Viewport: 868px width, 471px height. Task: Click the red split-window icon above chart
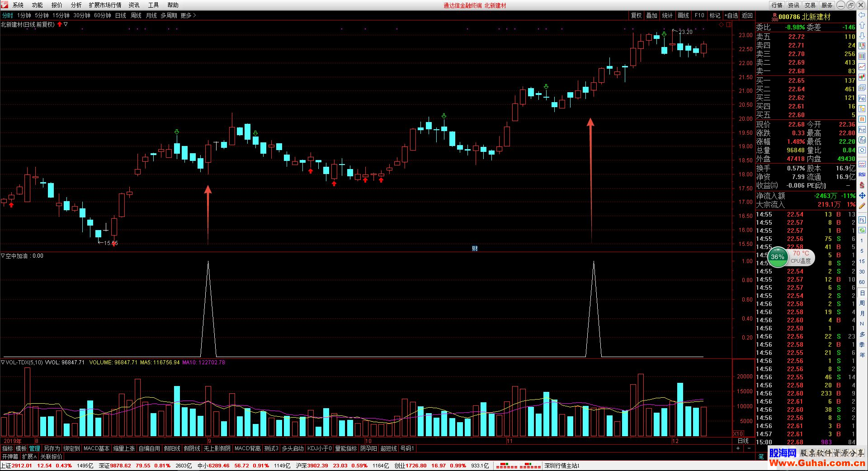point(728,24)
